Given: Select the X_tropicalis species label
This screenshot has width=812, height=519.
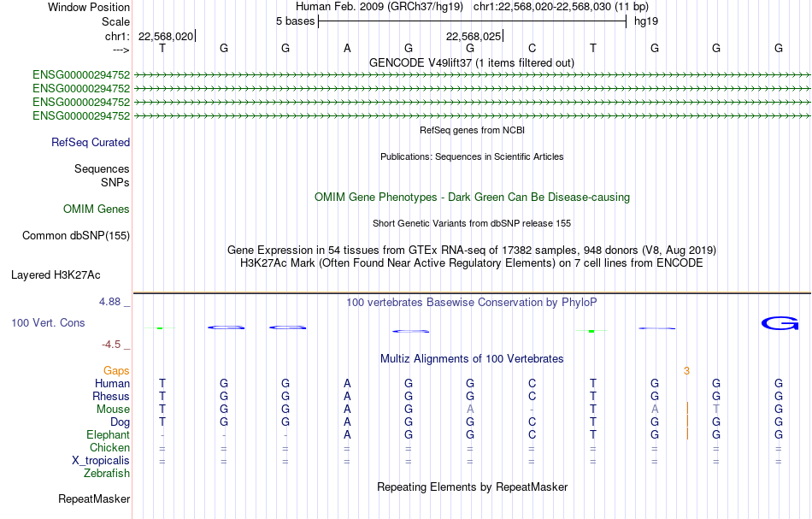Looking at the screenshot, I should pos(101,461).
